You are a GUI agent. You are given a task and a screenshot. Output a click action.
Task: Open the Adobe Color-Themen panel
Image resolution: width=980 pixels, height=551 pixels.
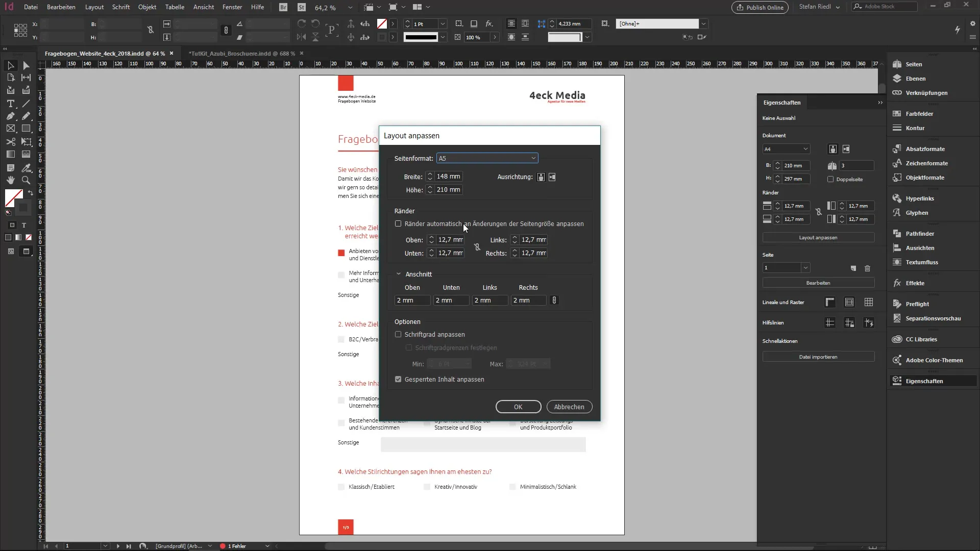click(934, 360)
